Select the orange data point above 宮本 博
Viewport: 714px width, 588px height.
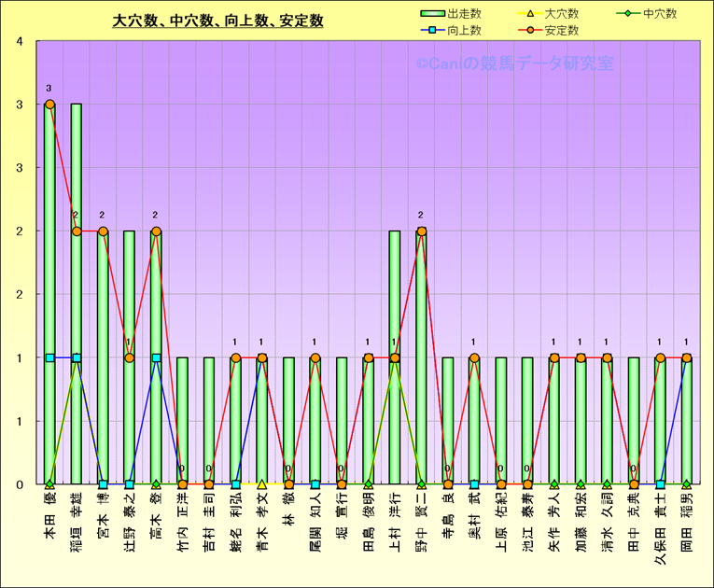[x=103, y=231]
